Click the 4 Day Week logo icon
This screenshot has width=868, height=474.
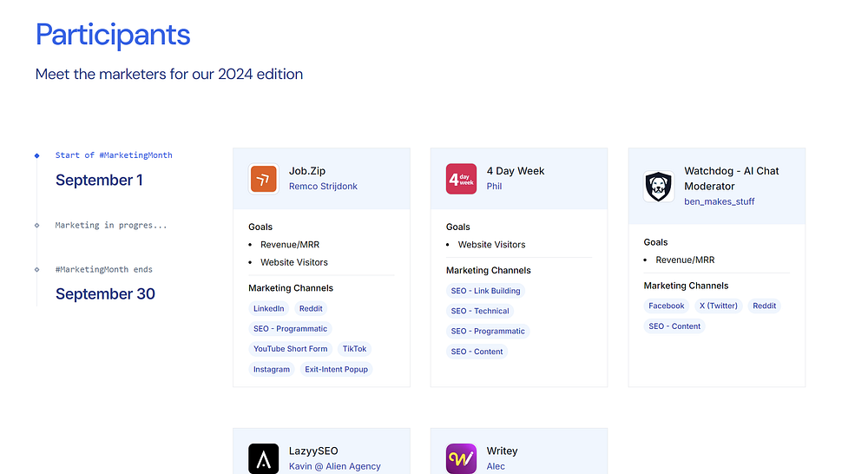[461, 179]
